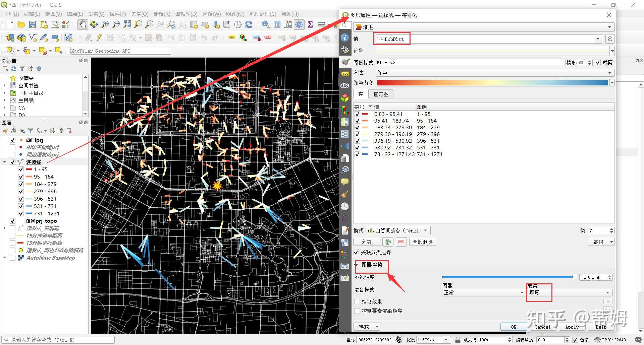Image resolution: width=644 pixels, height=345 pixels.
Task: Click the 不透明度 opacity slider
Action: click(510, 277)
